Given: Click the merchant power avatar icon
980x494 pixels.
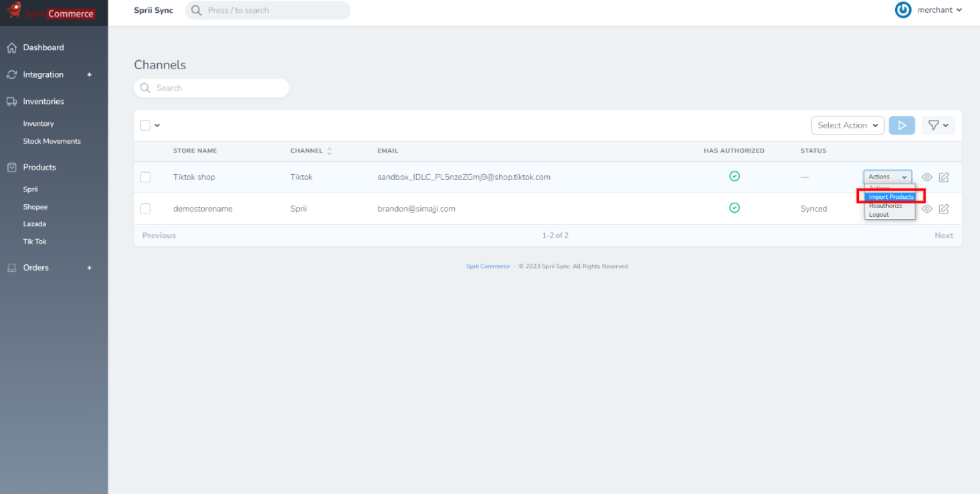Looking at the screenshot, I should tap(903, 10).
